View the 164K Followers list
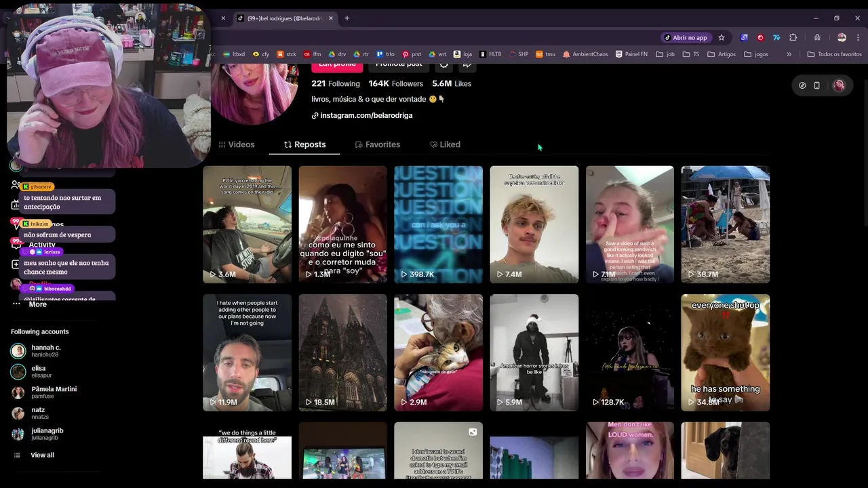The image size is (868, 488). coord(396,83)
